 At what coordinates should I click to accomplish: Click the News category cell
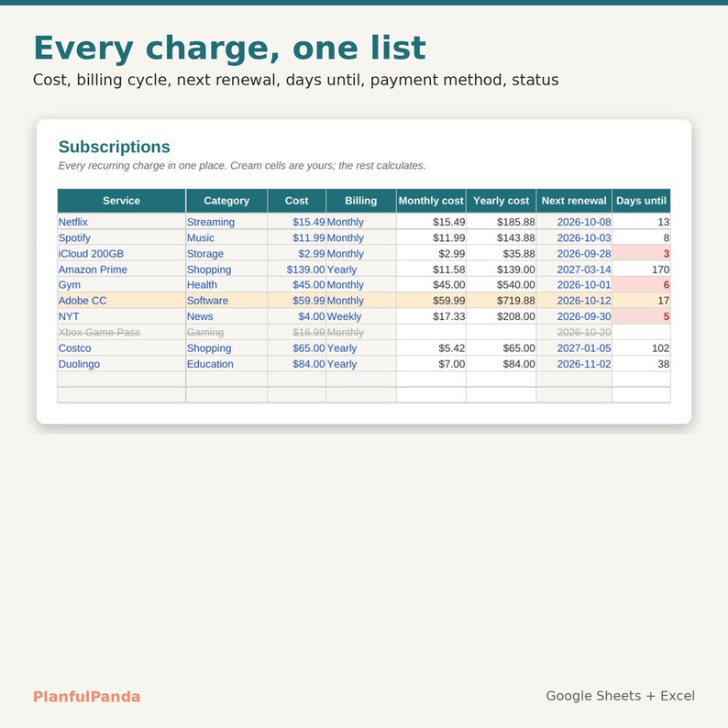(226, 316)
